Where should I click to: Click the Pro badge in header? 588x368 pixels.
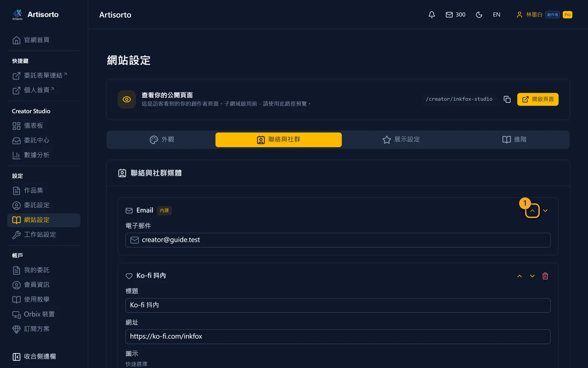(x=567, y=15)
